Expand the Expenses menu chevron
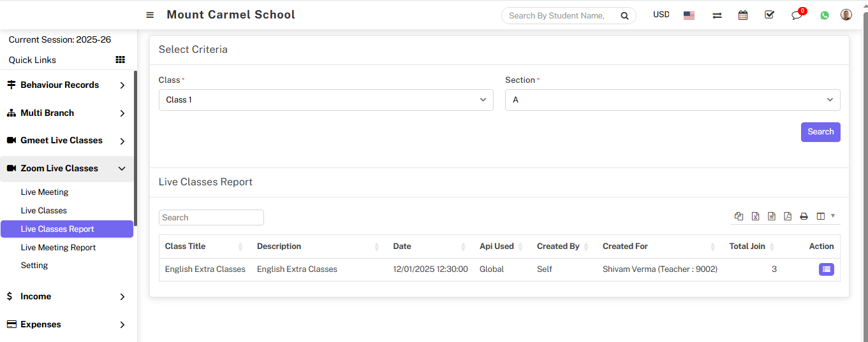This screenshot has width=868, height=342. (122, 325)
